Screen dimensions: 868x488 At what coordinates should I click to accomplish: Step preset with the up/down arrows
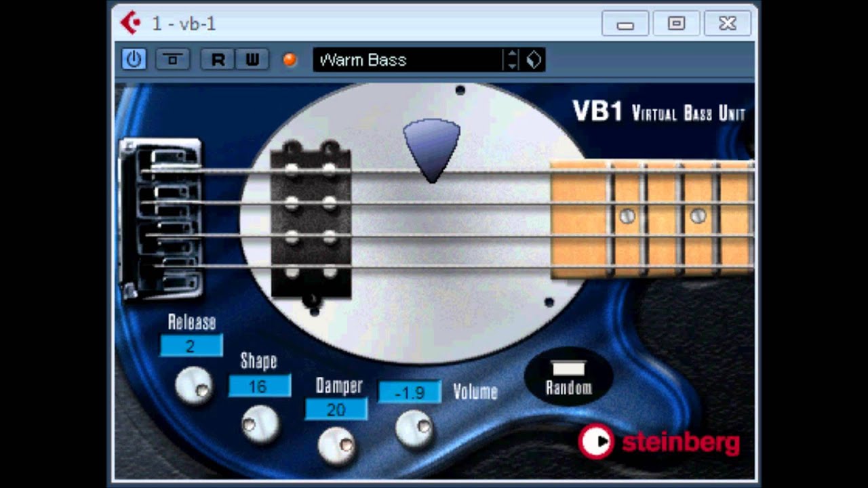point(513,60)
